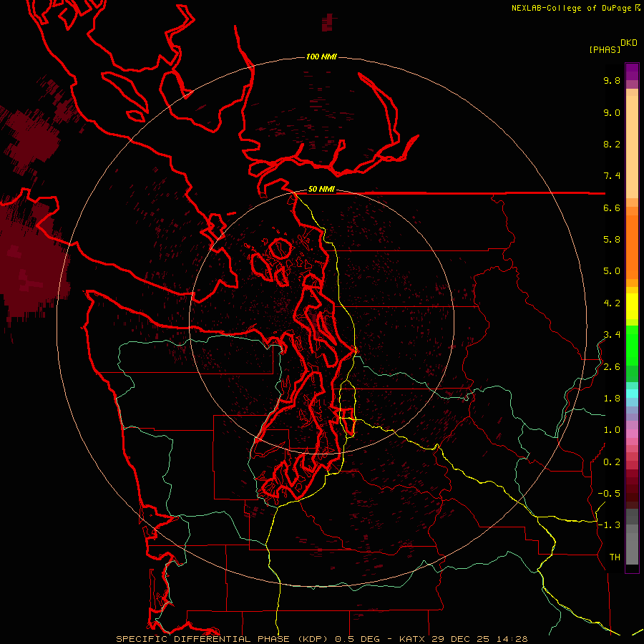Click the [PHAS] units label
This screenshot has width=644, height=644.
[x=605, y=49]
